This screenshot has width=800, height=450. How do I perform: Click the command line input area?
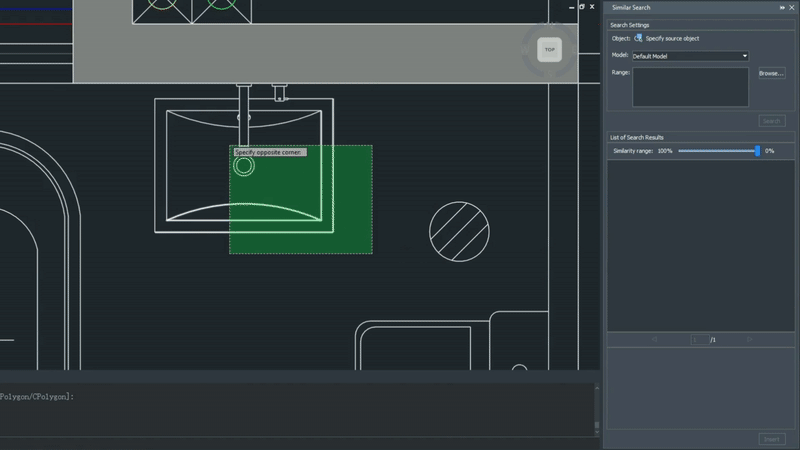coord(300,412)
